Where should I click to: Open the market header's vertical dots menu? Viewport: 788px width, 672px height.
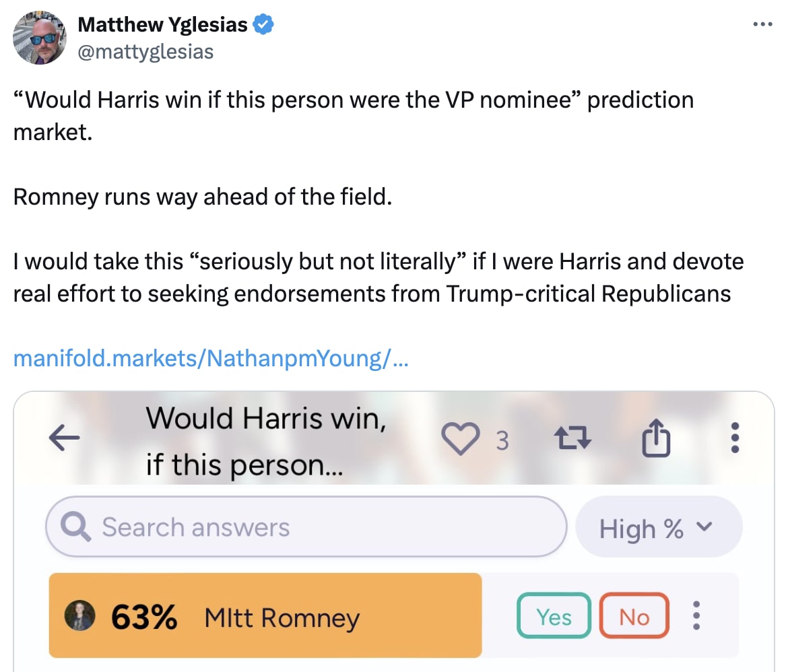(x=735, y=438)
